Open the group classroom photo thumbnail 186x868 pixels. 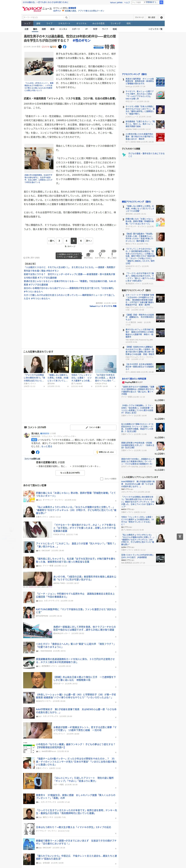tap(39, 66)
